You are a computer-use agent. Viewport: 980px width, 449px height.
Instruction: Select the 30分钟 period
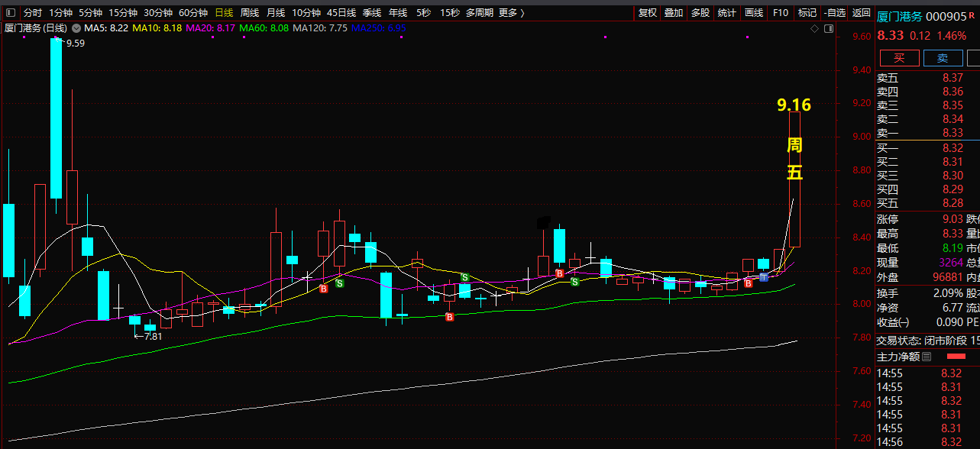[158, 13]
